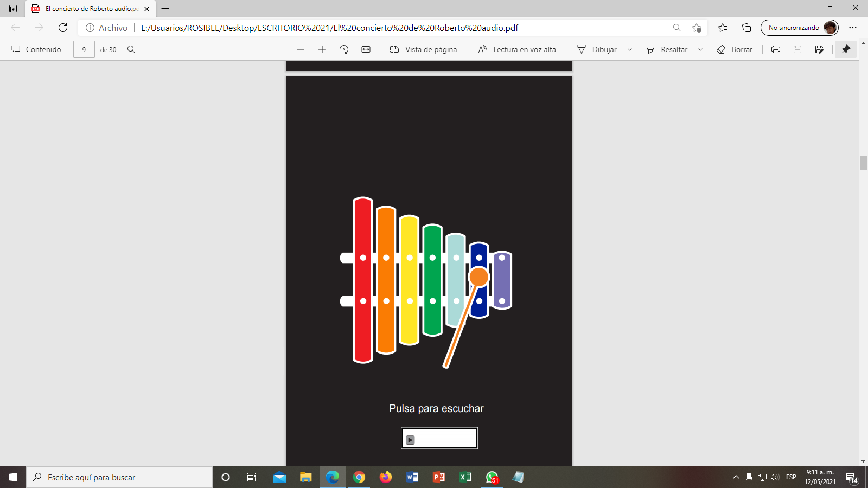Image resolution: width=868 pixels, height=488 pixels.
Task: Print the PDF document
Action: pos(776,49)
